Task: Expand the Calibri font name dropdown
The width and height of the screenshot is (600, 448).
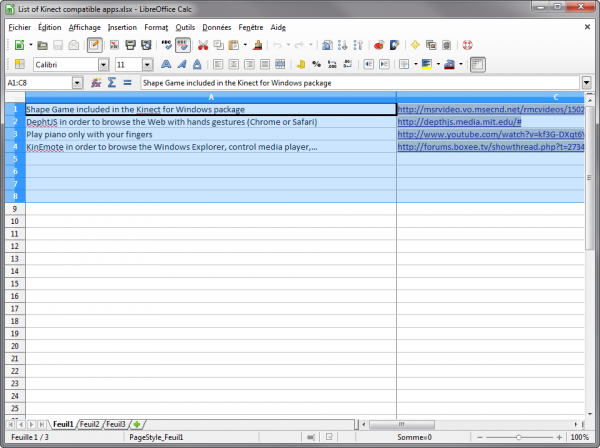Action: point(103,65)
